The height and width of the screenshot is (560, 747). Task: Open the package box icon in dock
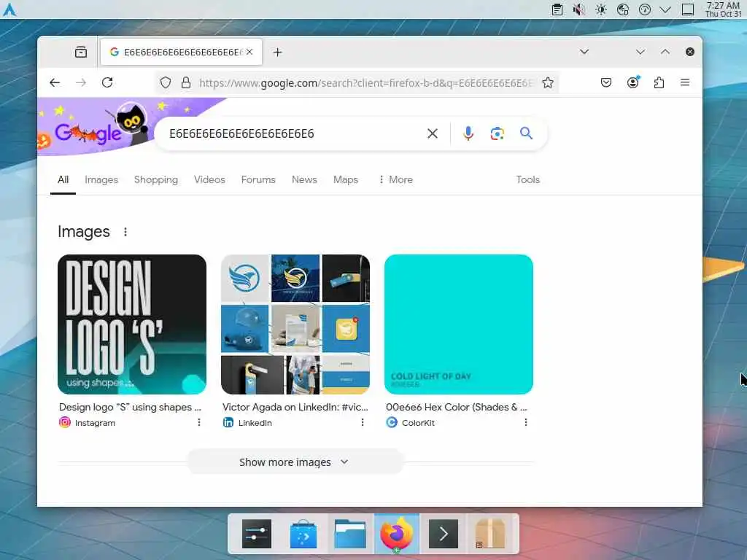click(x=490, y=534)
